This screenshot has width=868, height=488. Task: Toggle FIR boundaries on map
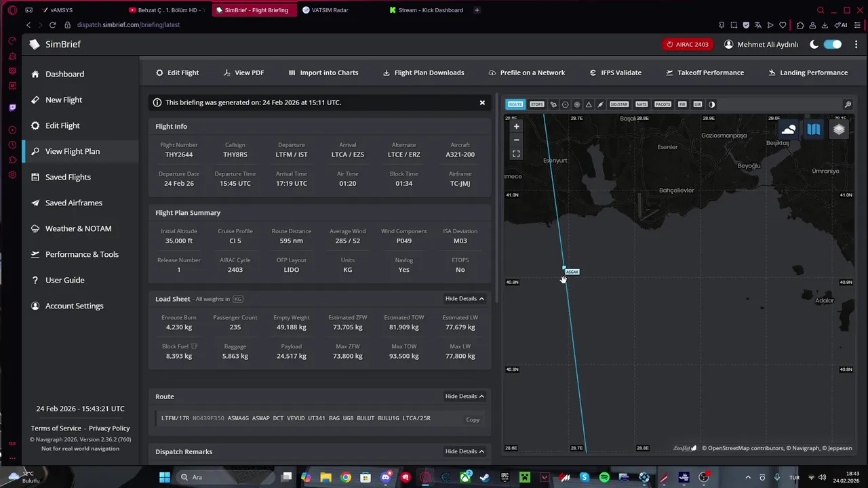coord(682,104)
